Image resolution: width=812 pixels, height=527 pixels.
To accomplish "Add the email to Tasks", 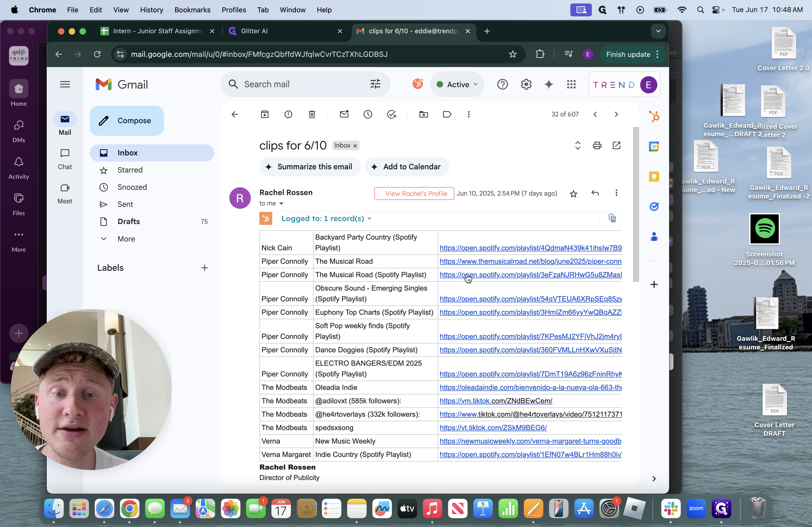I will (x=392, y=114).
